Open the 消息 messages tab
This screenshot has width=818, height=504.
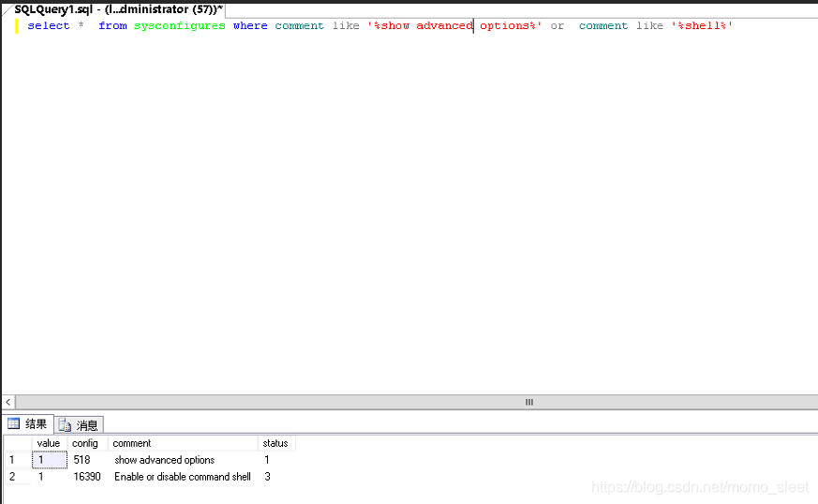click(x=80, y=425)
